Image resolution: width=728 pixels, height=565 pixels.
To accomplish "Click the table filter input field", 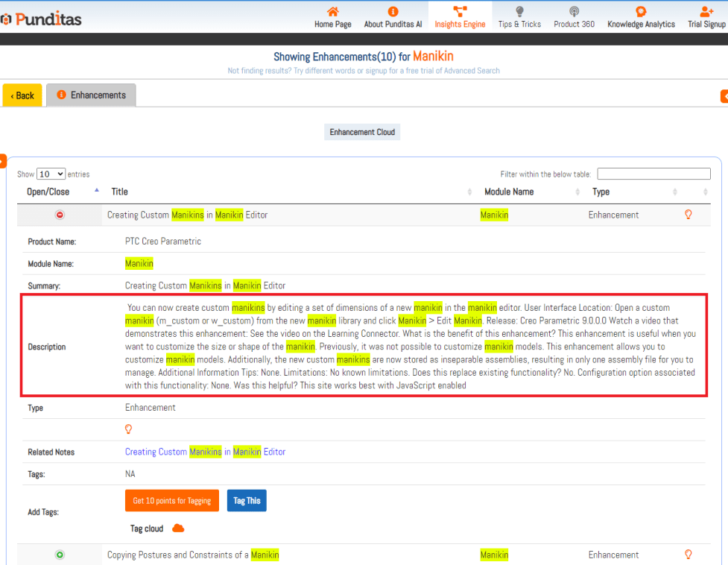I will coord(653,174).
